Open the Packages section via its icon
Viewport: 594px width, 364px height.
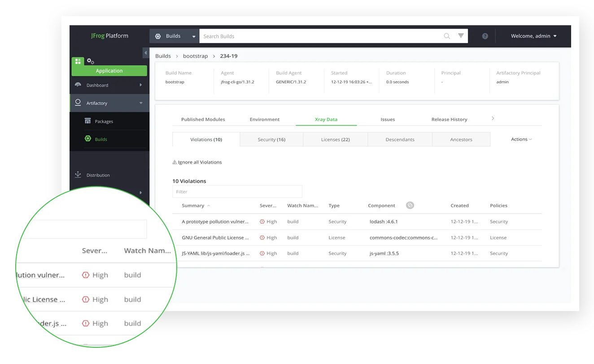click(x=88, y=121)
